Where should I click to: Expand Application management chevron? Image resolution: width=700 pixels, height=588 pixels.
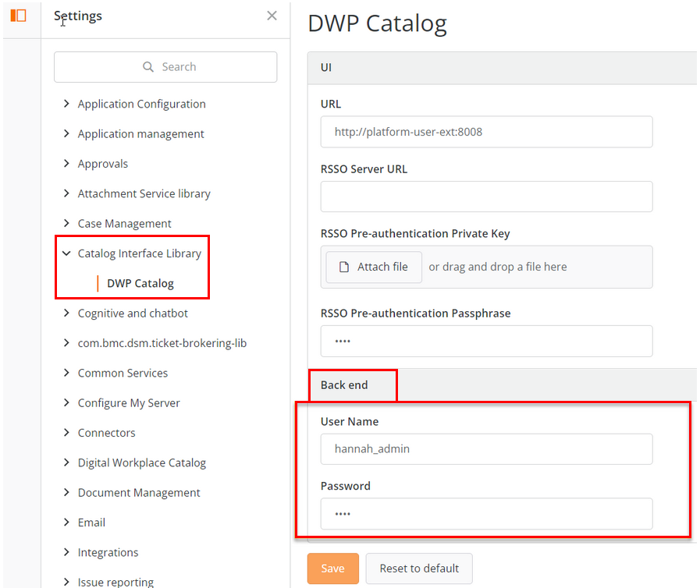click(66, 134)
